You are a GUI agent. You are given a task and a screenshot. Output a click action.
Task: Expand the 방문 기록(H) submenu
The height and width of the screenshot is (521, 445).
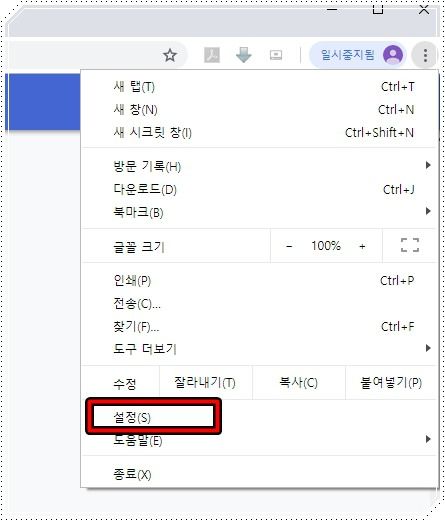point(259,166)
